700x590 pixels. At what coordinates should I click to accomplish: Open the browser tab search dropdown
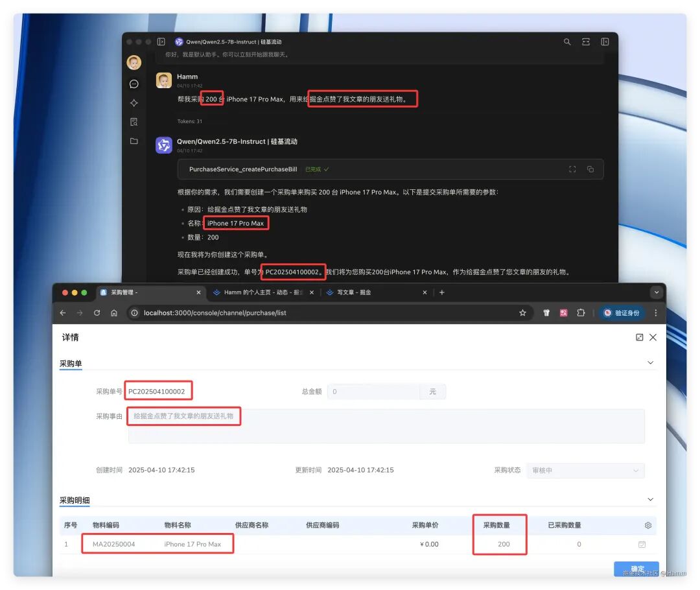click(x=656, y=292)
